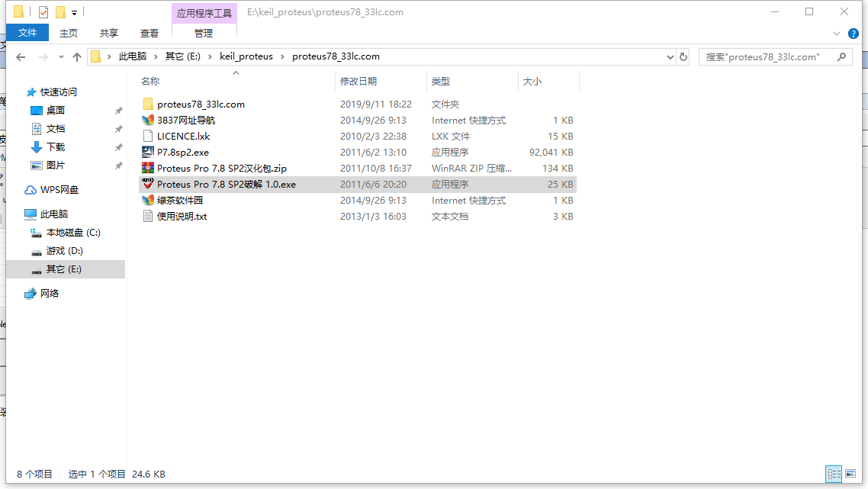Open the recent locations dropdown arrow
Screen dimensions: 868x489
tap(61, 57)
